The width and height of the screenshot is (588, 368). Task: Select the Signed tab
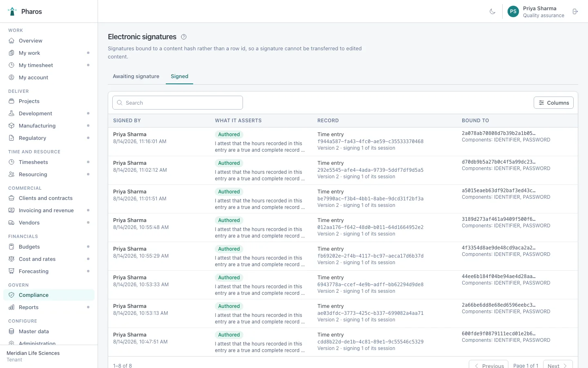pos(180,76)
